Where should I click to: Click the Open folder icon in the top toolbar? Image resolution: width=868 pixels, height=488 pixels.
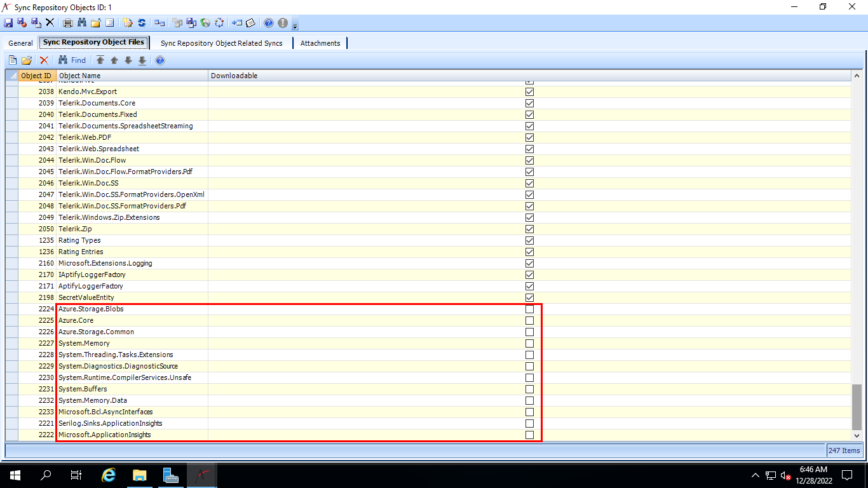pos(96,23)
